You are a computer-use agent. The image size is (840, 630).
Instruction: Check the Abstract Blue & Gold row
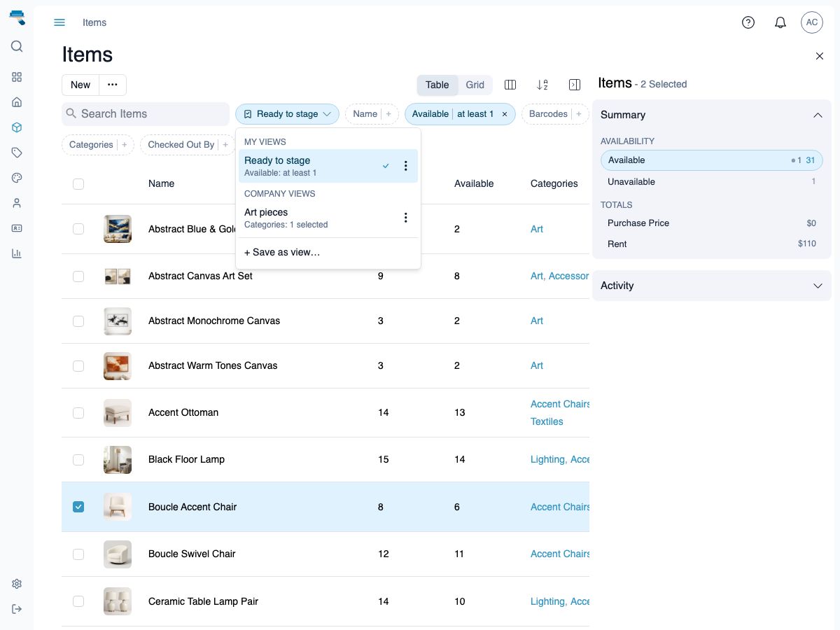click(x=78, y=229)
